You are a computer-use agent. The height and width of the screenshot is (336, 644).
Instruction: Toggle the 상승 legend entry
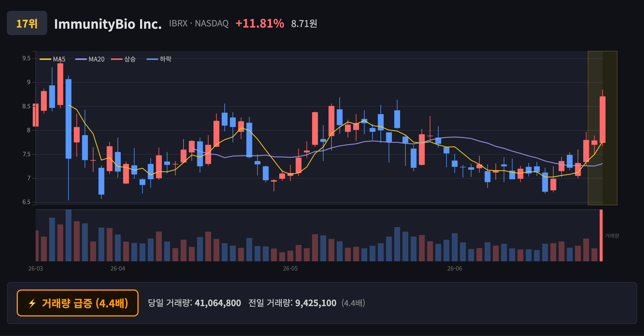click(123, 59)
